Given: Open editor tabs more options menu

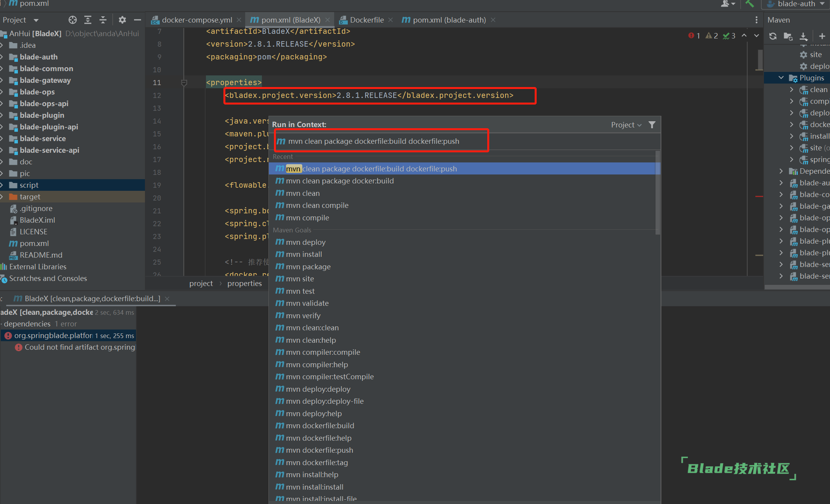Looking at the screenshot, I should [x=756, y=20].
